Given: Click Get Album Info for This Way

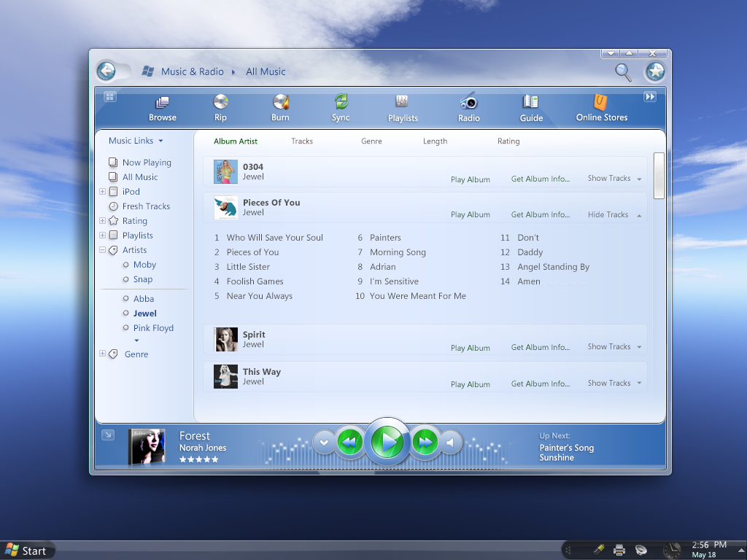Looking at the screenshot, I should pyautogui.click(x=541, y=384).
